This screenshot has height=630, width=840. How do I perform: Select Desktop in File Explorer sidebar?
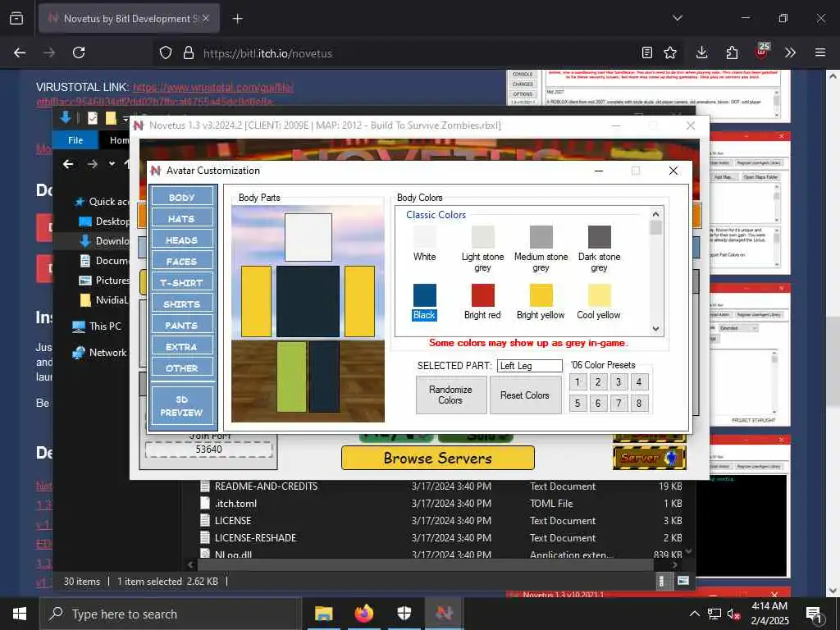click(104, 221)
